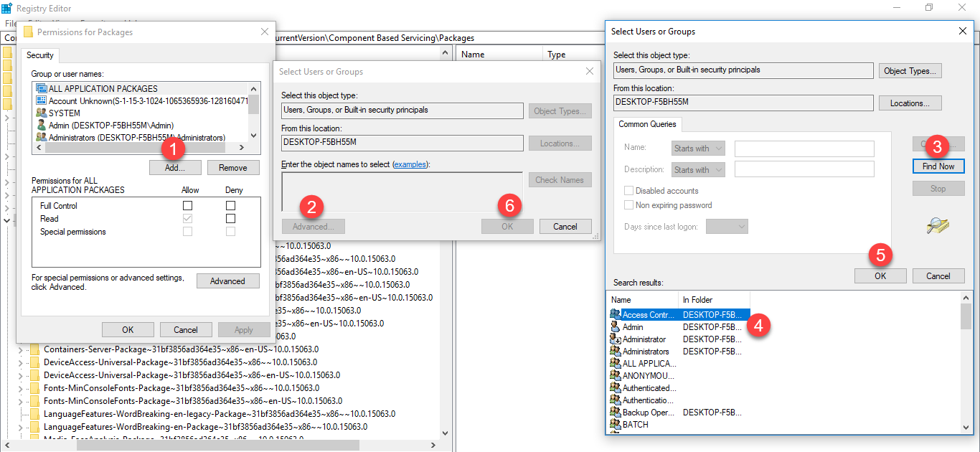Screen dimensions: 980x452
Task: Open the Description 'Starts with' dropdown
Action: [x=698, y=170]
